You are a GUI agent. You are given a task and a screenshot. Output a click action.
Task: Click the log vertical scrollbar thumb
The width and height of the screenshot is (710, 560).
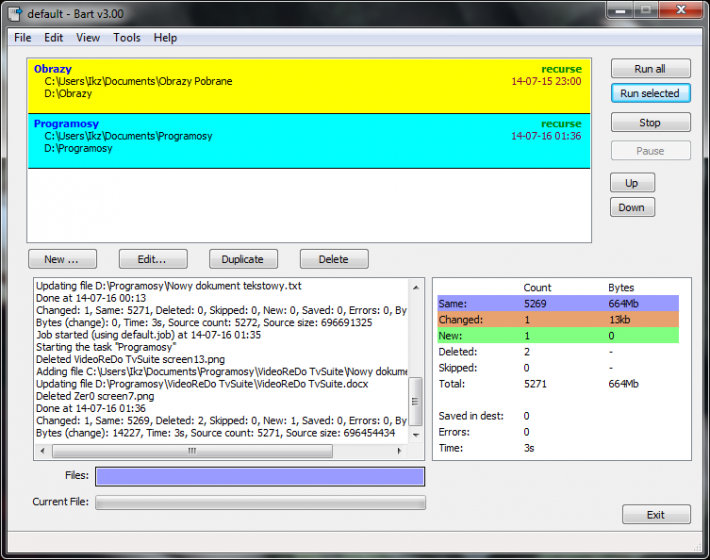click(x=415, y=402)
